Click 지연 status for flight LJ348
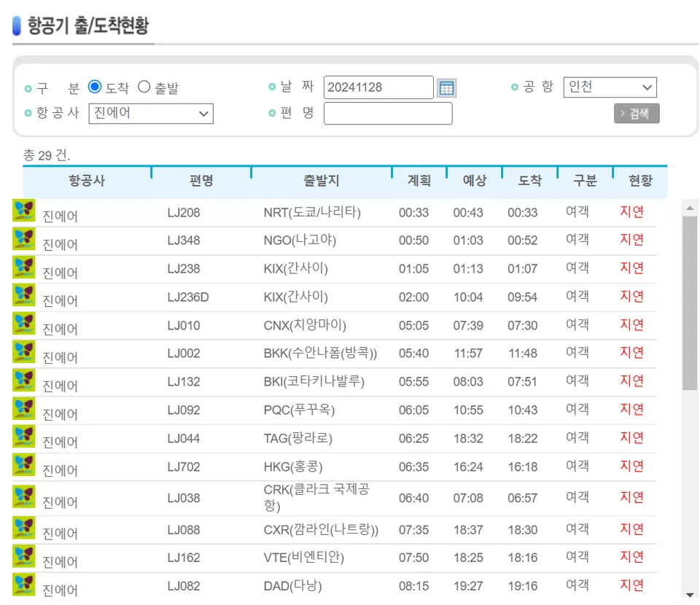 pos(631,240)
